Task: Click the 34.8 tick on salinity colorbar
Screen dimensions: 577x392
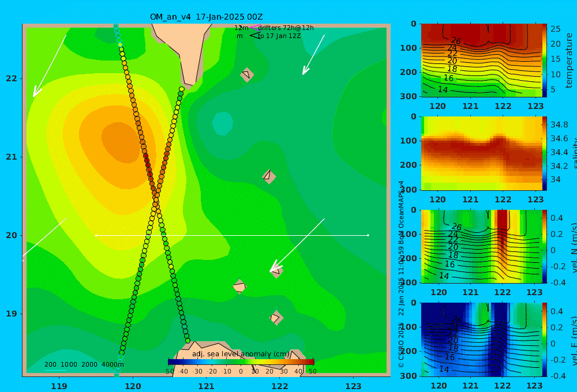Action: [x=559, y=125]
